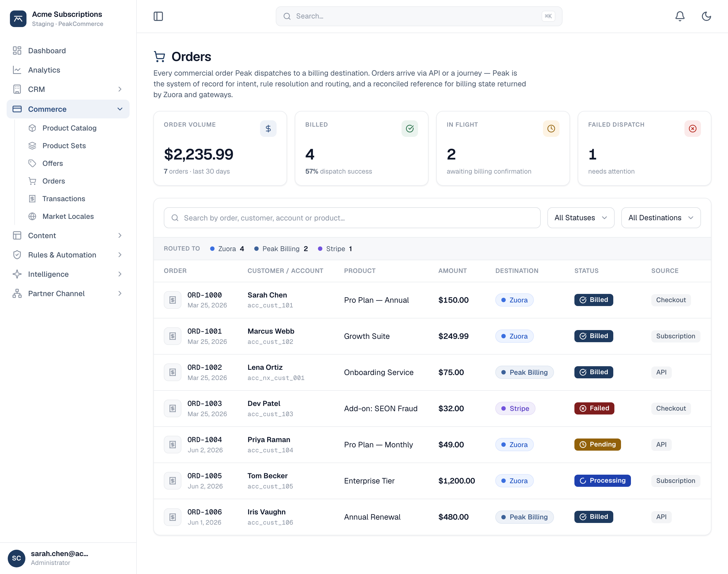The image size is (728, 574).
Task: Click the Stripe destination tag on ORD-1003
Action: pos(515,408)
